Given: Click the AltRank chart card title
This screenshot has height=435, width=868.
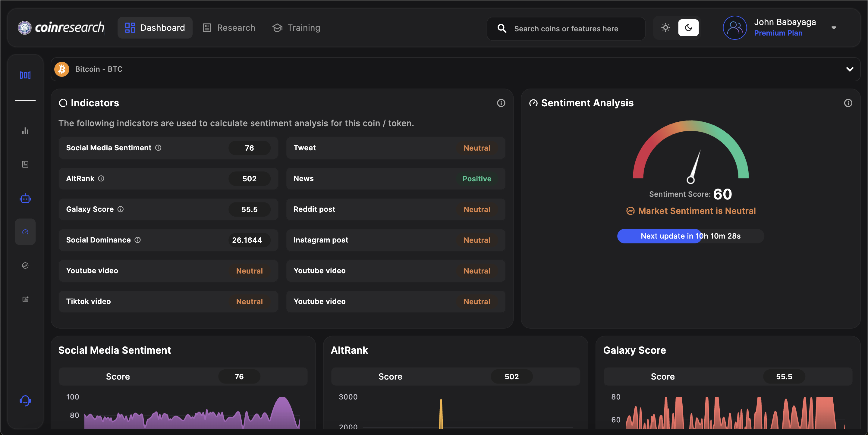Looking at the screenshot, I should [x=349, y=350].
